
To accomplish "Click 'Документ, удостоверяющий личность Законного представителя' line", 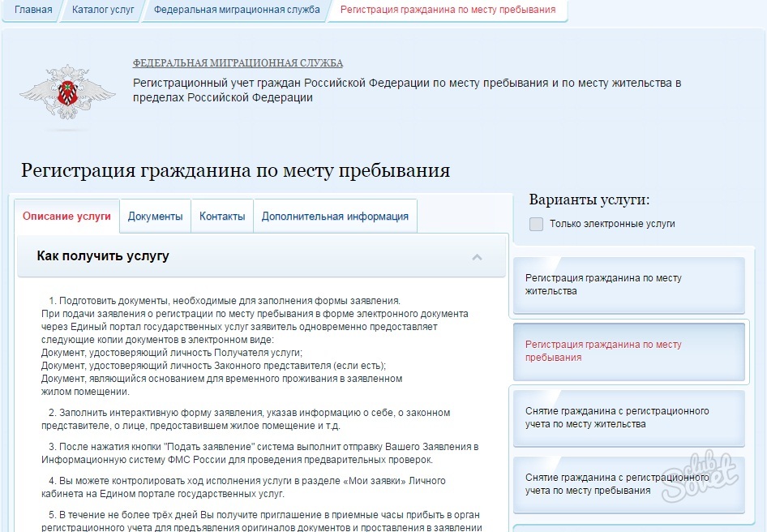I will point(214,366).
